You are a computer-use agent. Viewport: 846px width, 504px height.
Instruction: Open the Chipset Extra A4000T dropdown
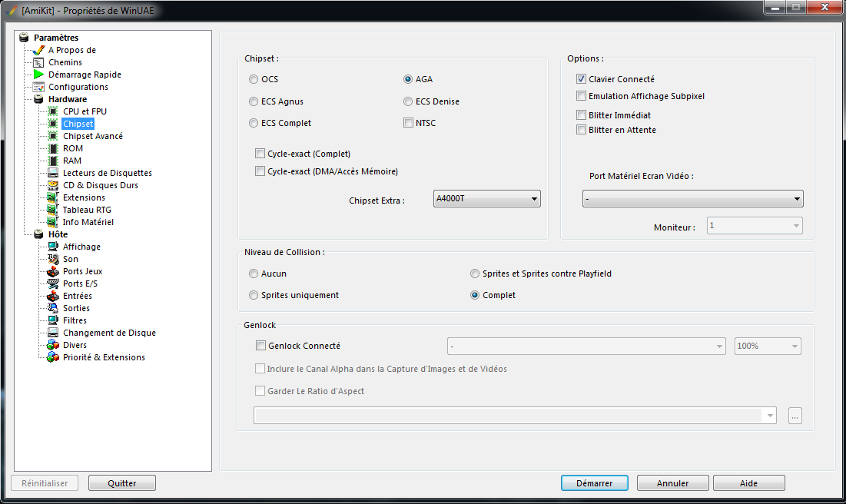487,199
